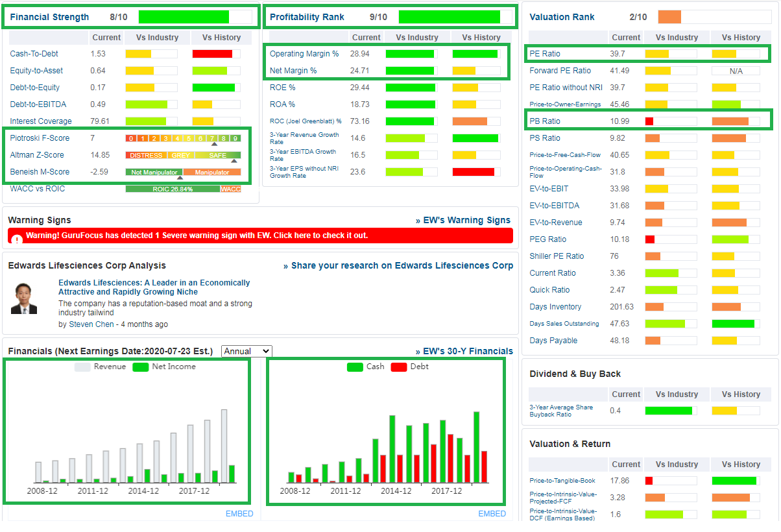Open the 3-Year EBITDA Growth Rate link
Screen dimensions: 781x532
point(303,155)
